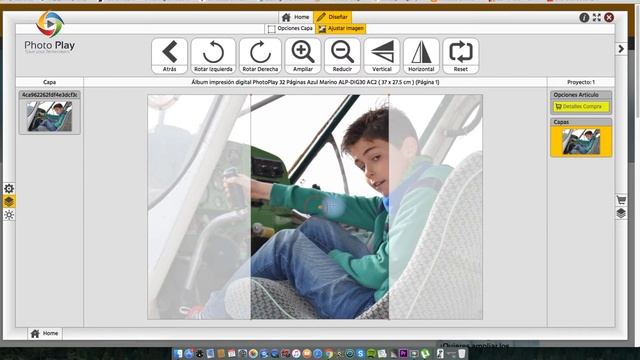The image size is (640, 360).
Task: Click the photo in the editing canvas
Action: pos(315,207)
